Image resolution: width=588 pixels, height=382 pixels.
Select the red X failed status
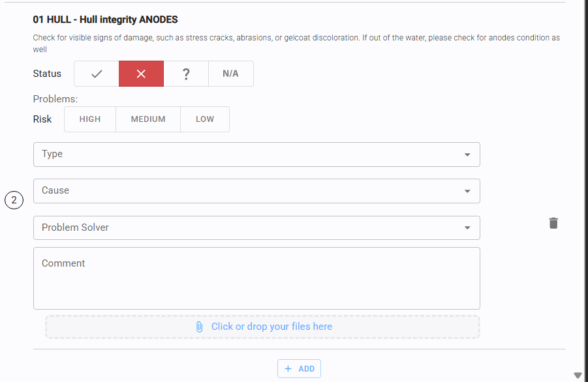(141, 74)
